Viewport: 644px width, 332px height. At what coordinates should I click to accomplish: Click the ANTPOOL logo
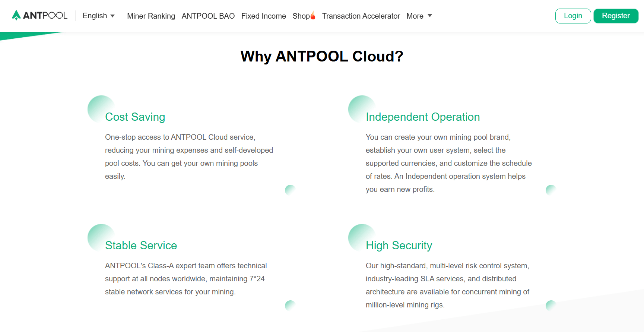coord(39,15)
